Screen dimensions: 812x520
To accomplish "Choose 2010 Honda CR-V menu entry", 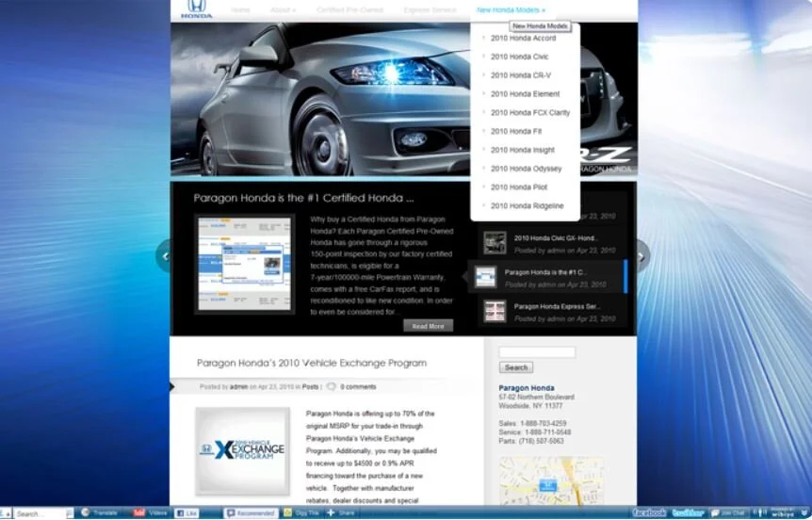I will tap(521, 75).
